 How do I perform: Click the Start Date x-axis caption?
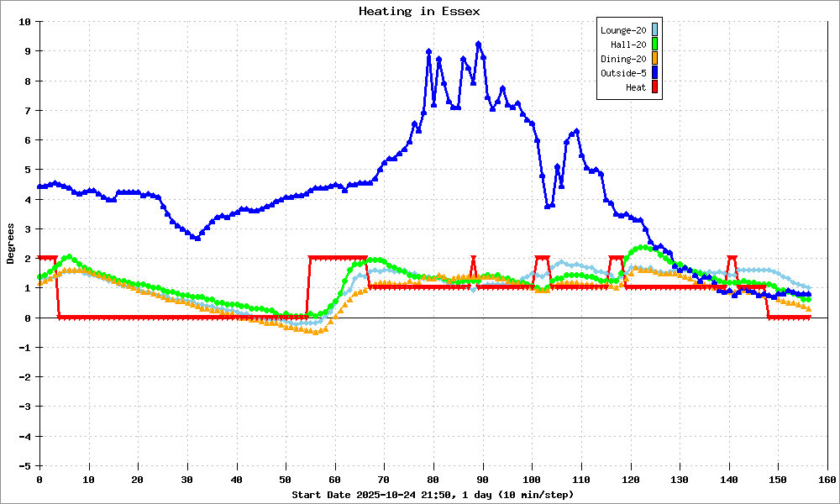[433, 495]
